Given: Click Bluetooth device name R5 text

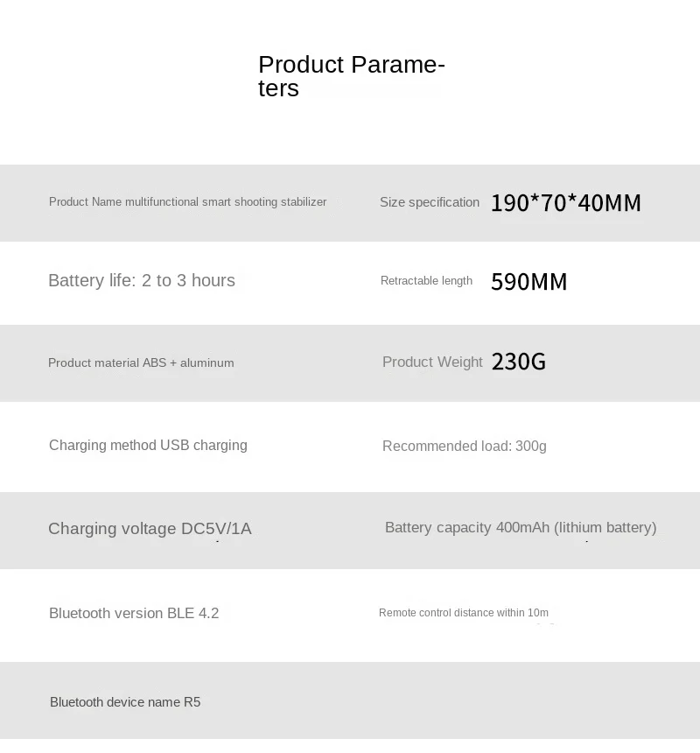Looking at the screenshot, I should [125, 702].
